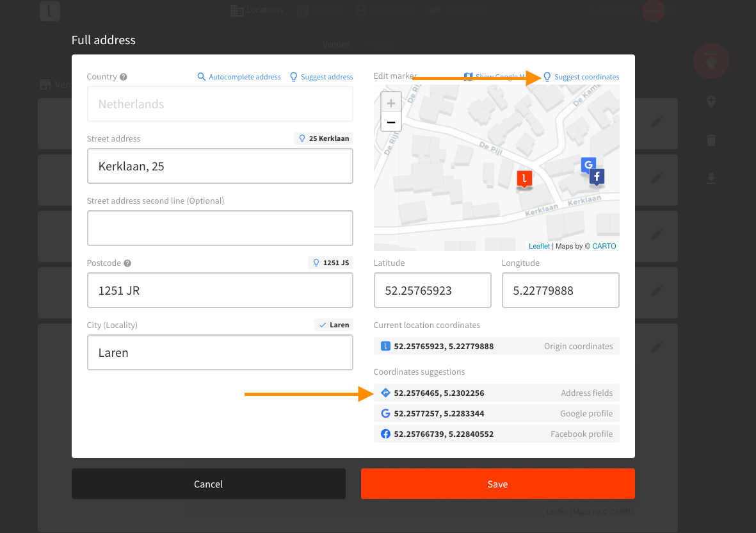Screen dimensions: 756x533
Task: Zoom out the map with minus button
Action: point(391,122)
